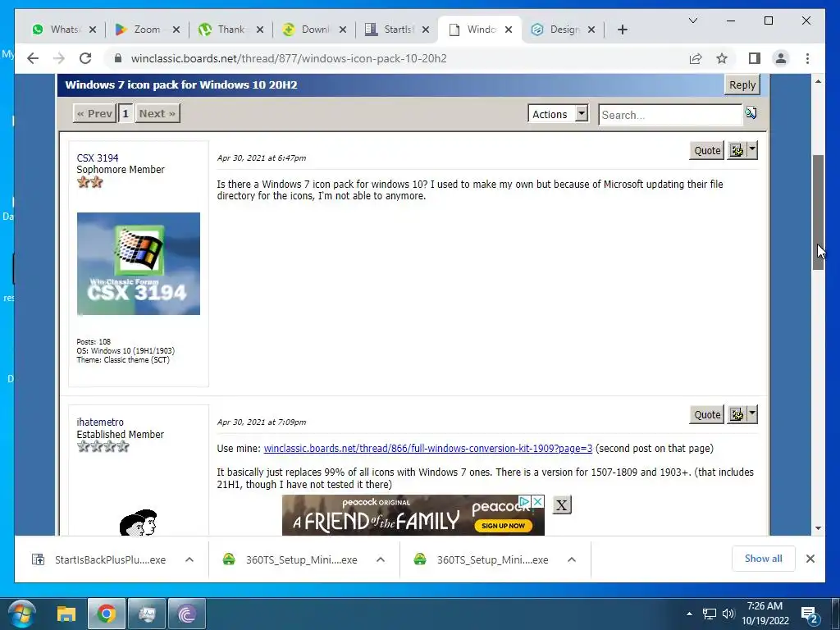The image size is (840, 630).
Task: Close ad with the X button
Action: (x=561, y=504)
